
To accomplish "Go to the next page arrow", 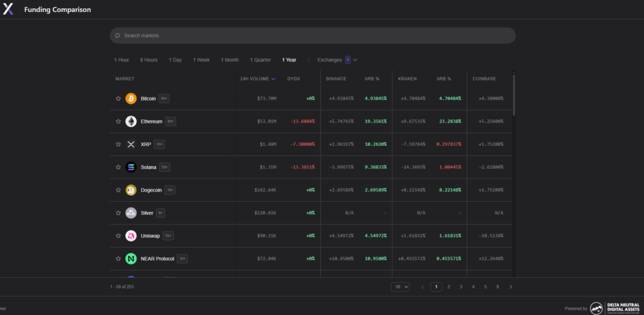I will tap(511, 287).
